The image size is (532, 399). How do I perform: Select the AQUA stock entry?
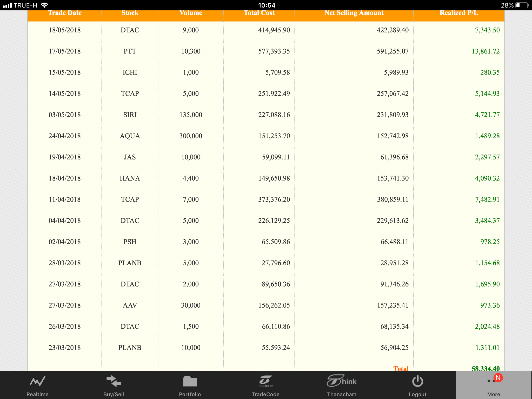coord(130,136)
